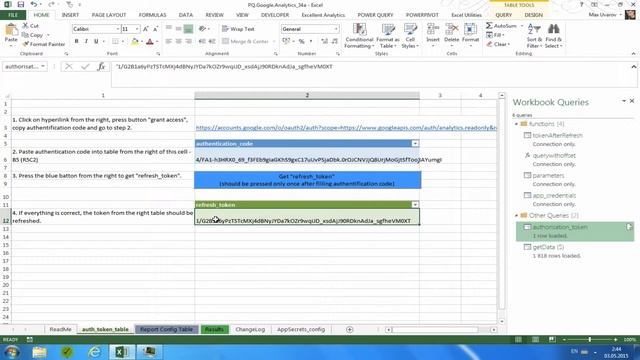Click the formula bar Enter checkmark icon
Viewport: 640px width, 360px height.
(85, 67)
